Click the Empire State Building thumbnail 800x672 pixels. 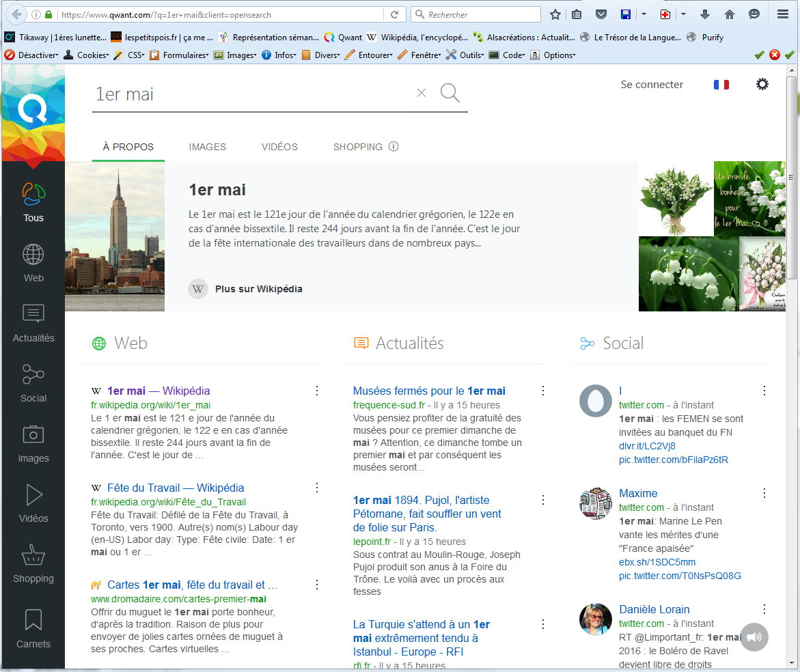coord(115,236)
